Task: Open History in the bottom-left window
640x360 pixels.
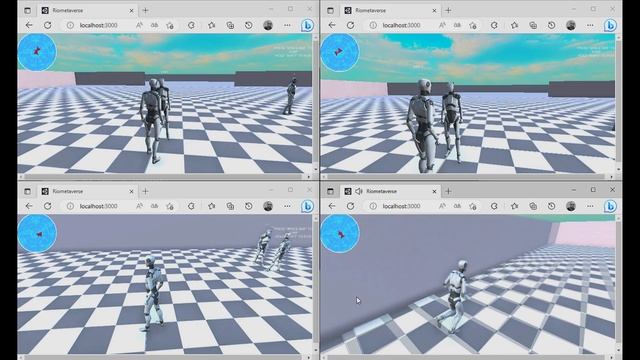Action: click(x=249, y=206)
